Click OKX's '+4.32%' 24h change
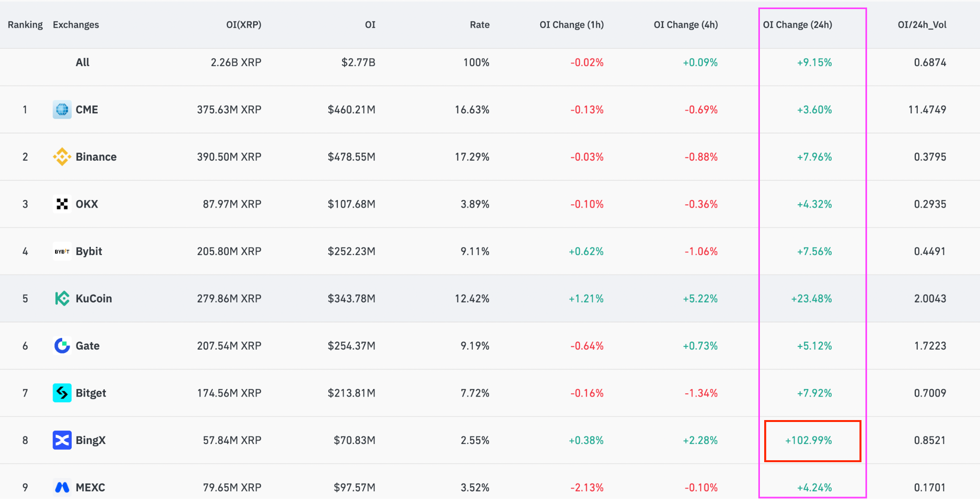980x499 pixels. point(814,204)
